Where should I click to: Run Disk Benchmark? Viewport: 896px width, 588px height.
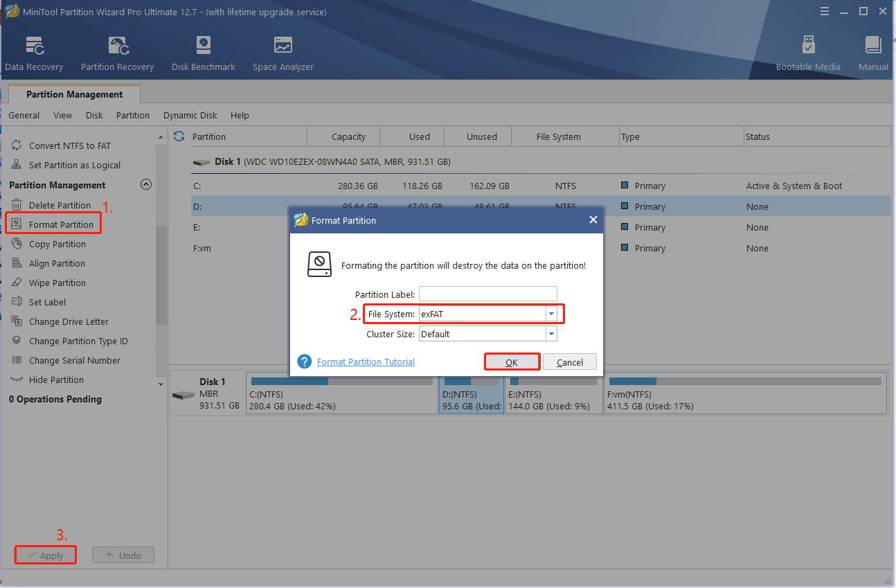(x=203, y=52)
